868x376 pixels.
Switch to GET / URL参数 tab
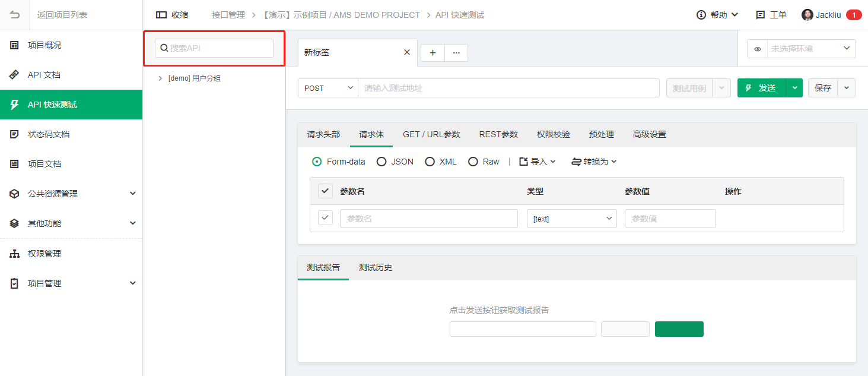[431, 134]
